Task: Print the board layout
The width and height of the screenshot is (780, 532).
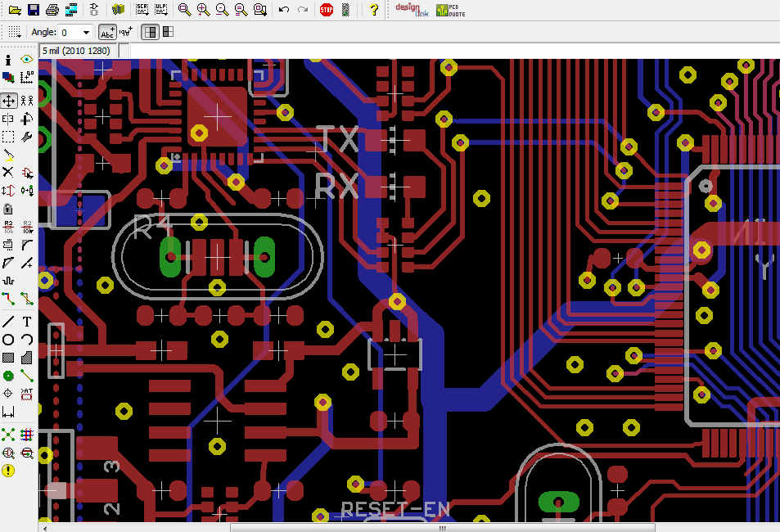Action: tap(52, 10)
